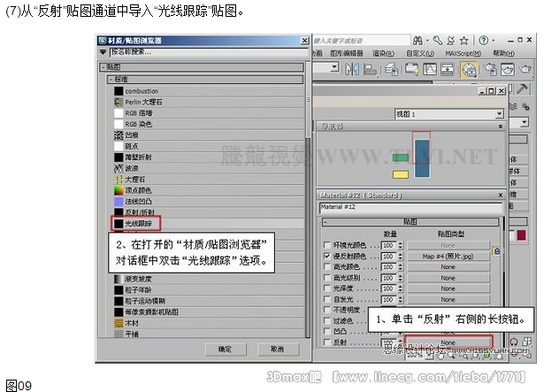
Task: Click the 取消 button
Action: pyautogui.click(x=278, y=350)
